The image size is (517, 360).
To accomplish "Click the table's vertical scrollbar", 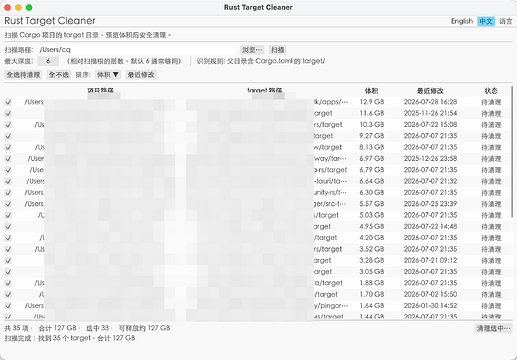I will pyautogui.click(x=512, y=152).
